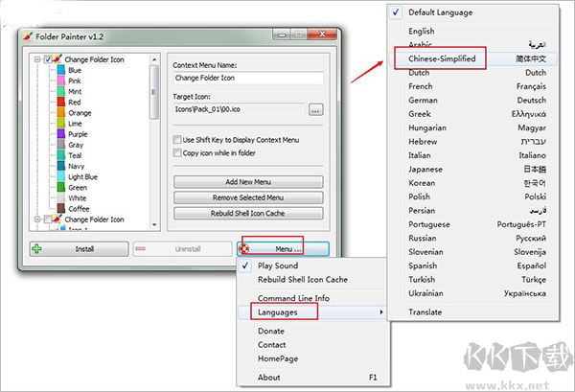Select Korean language option
The height and width of the screenshot is (392, 575).
pyautogui.click(x=473, y=183)
